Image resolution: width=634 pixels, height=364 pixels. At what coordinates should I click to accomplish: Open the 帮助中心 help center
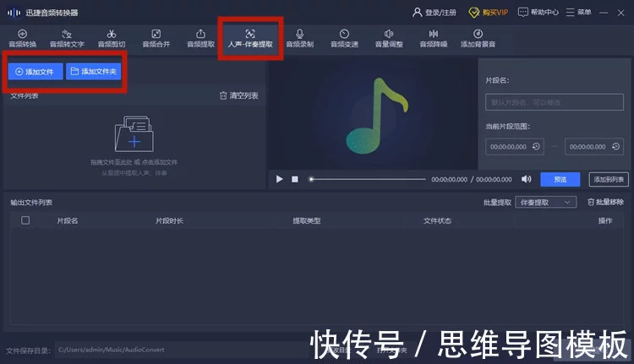[x=538, y=13]
